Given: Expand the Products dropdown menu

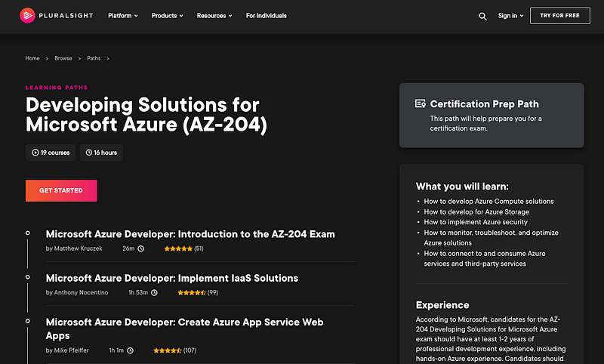Looking at the screenshot, I should (167, 16).
